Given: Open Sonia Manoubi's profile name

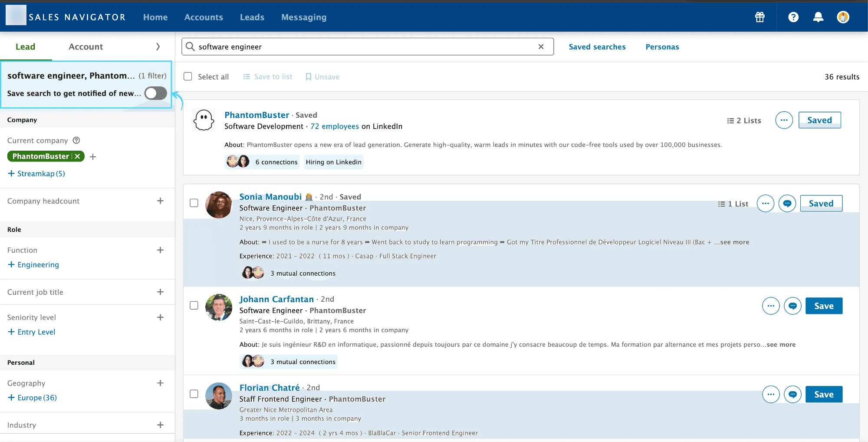Looking at the screenshot, I should click(270, 197).
